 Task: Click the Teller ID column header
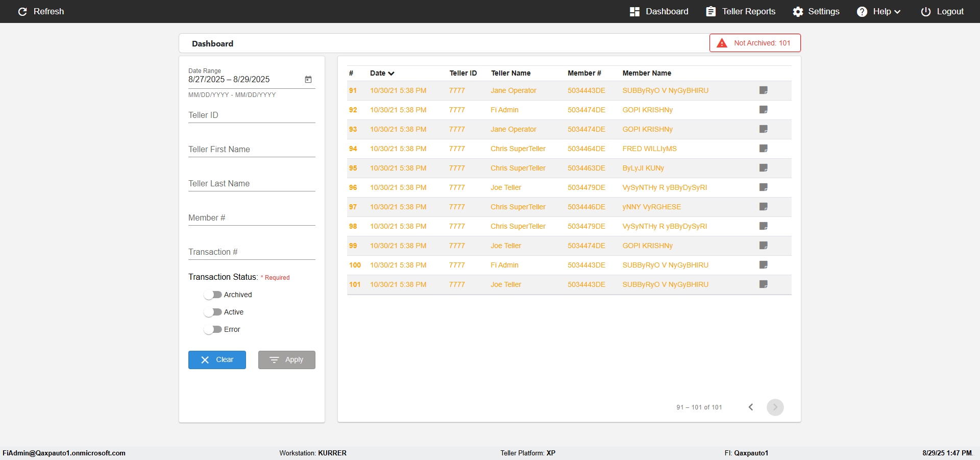point(463,73)
